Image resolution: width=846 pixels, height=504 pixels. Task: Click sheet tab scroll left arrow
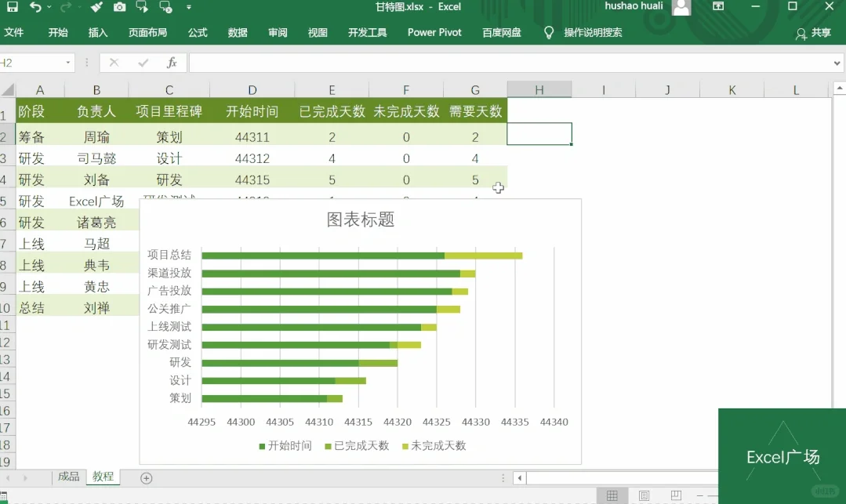tap(8, 478)
